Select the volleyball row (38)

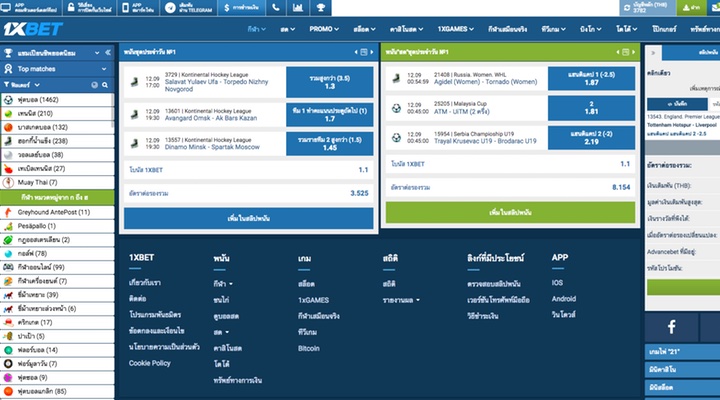pos(57,155)
